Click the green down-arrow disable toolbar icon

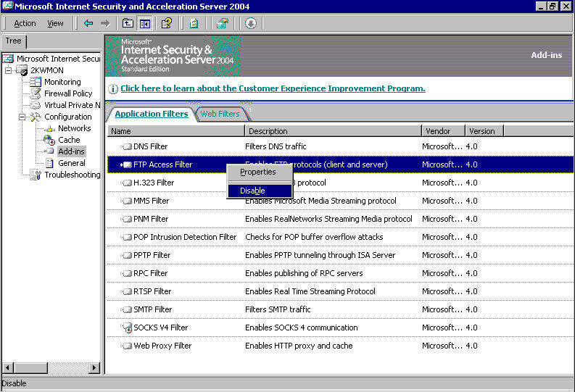tap(250, 23)
